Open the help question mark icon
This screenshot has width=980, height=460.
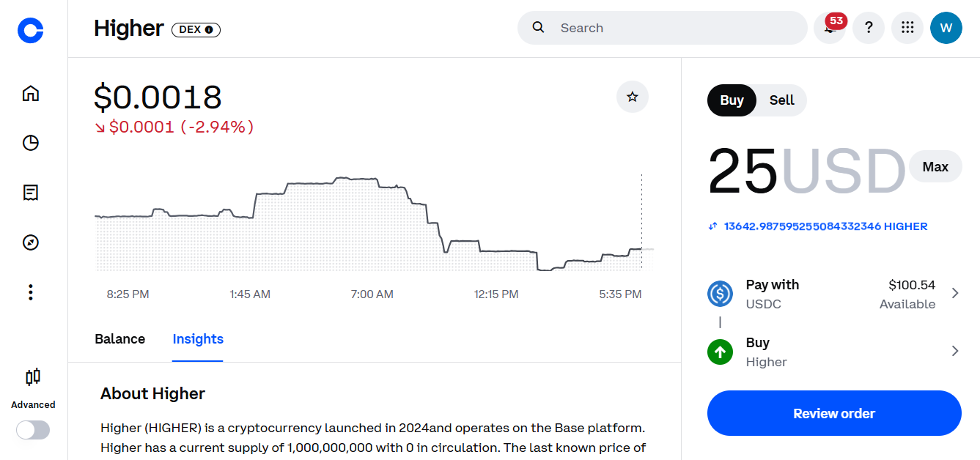coord(869,28)
